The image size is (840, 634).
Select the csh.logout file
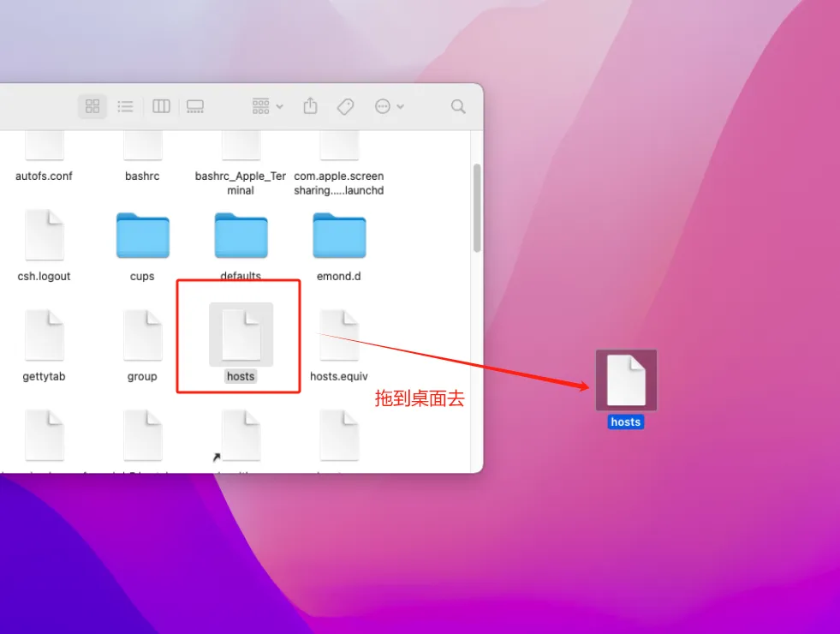[x=44, y=236]
